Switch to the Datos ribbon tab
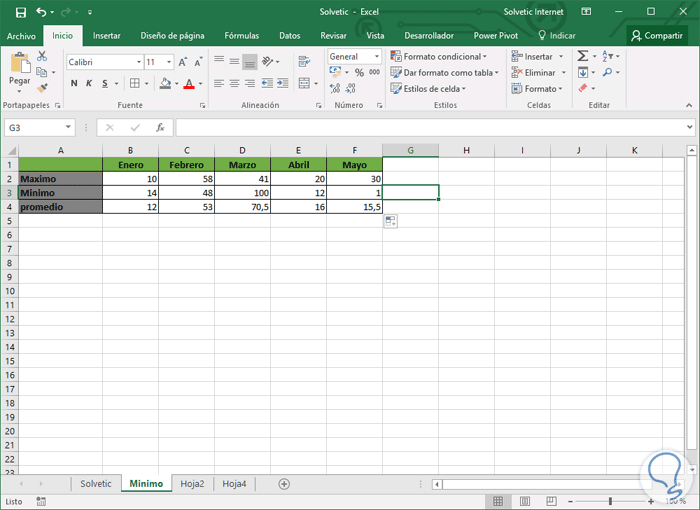Viewport: 700px width, 510px height. tap(290, 36)
